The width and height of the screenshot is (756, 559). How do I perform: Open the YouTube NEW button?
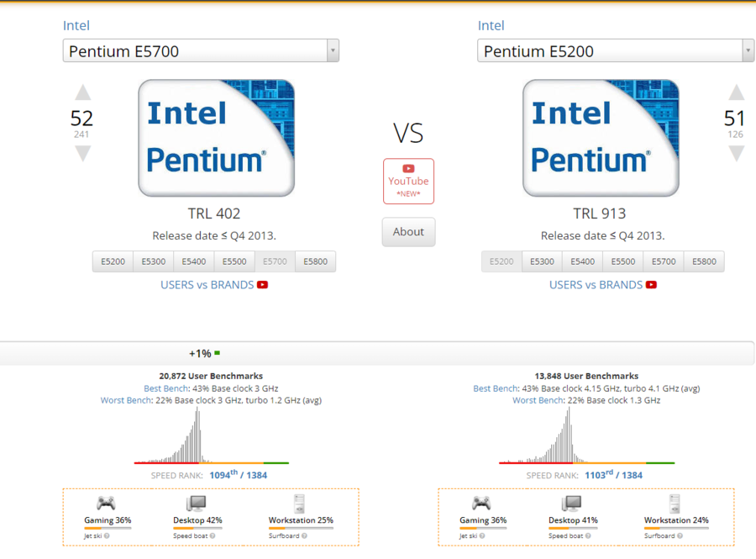pos(408,181)
